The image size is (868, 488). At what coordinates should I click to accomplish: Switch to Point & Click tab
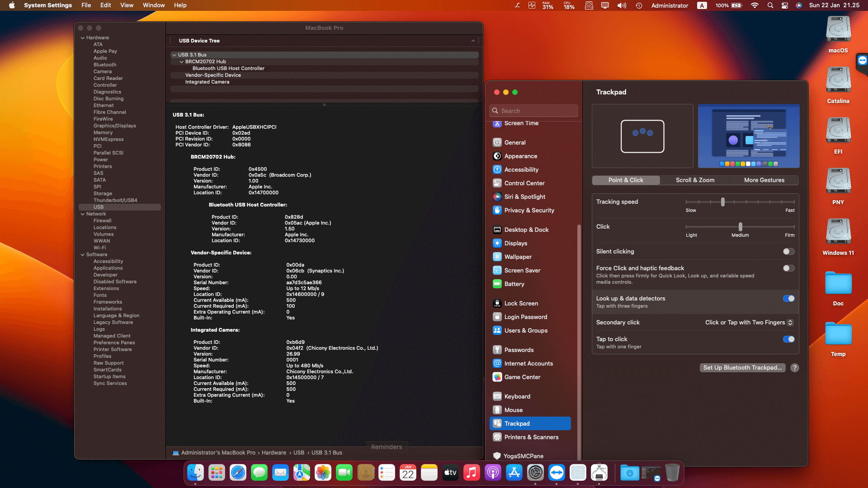click(626, 180)
